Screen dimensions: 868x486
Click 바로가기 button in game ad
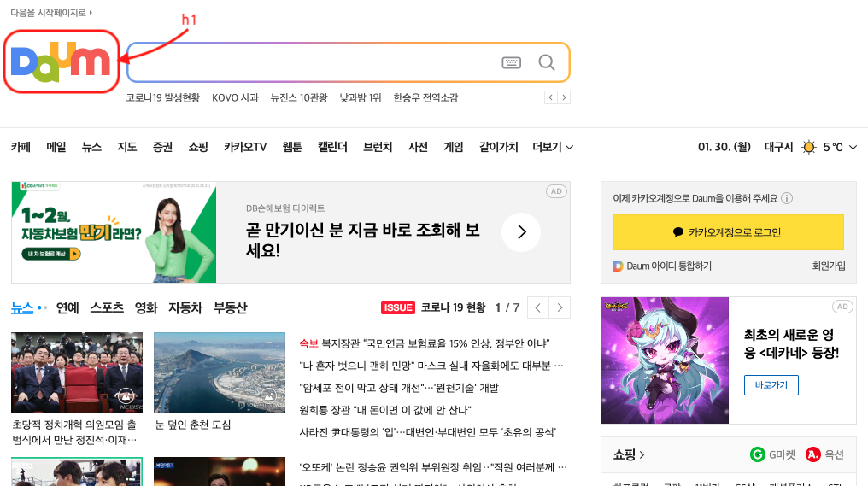coord(771,384)
